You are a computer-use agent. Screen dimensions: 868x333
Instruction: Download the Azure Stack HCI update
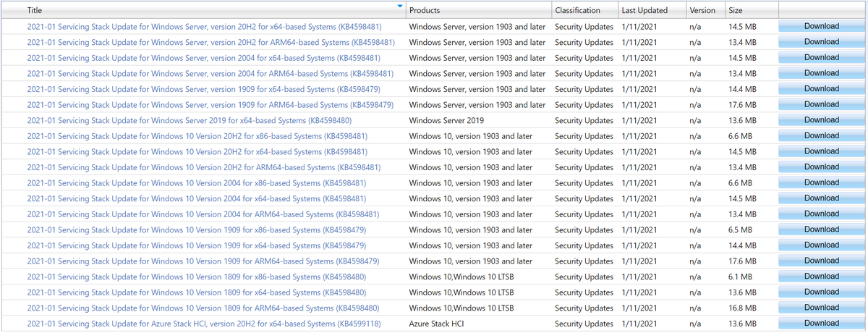[x=822, y=324]
